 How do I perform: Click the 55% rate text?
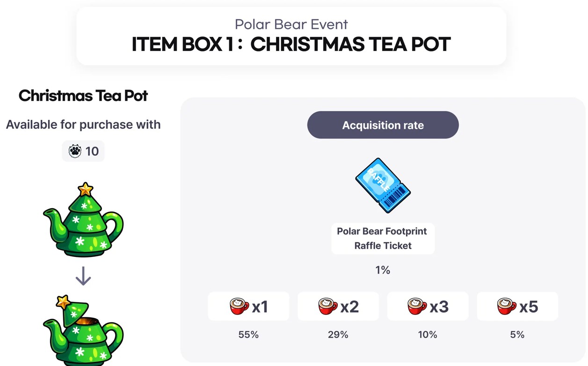coord(248,335)
